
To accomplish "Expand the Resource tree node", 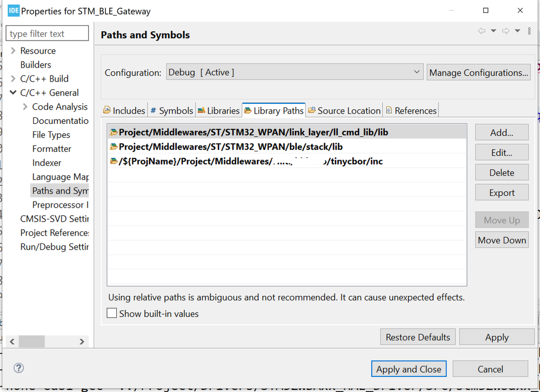I will click(13, 51).
